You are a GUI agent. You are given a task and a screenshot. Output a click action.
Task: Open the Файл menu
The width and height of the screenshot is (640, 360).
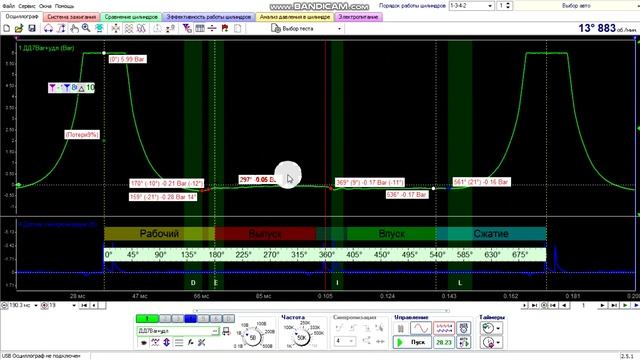point(9,6)
